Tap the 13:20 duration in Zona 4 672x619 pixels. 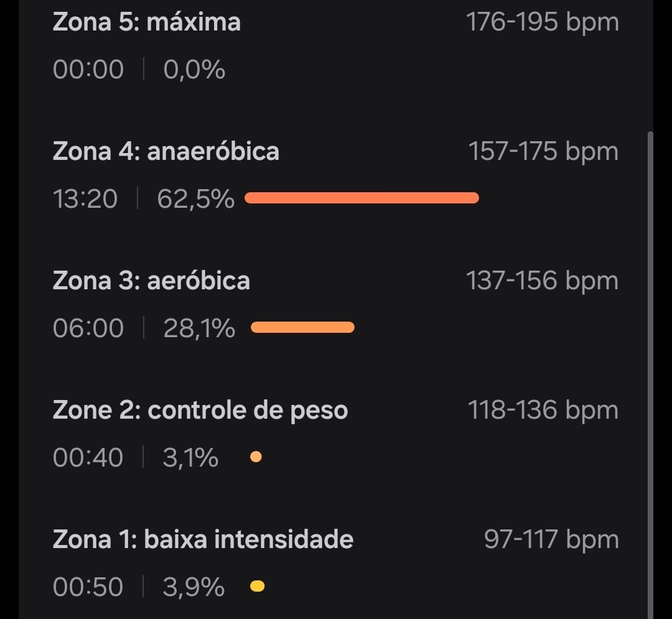click(x=85, y=199)
